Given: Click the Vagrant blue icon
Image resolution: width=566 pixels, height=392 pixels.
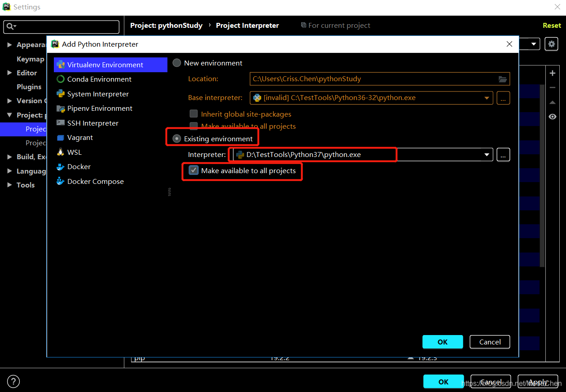Looking at the screenshot, I should (61, 138).
